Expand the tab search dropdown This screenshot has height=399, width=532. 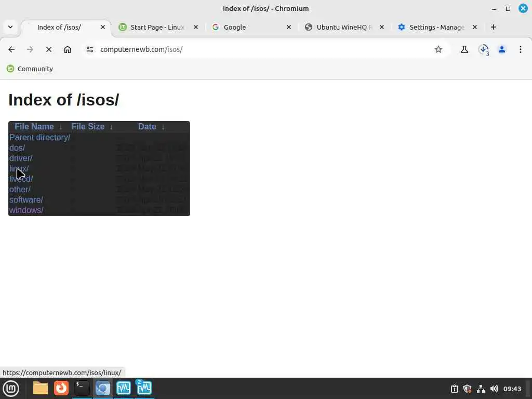coord(10,27)
